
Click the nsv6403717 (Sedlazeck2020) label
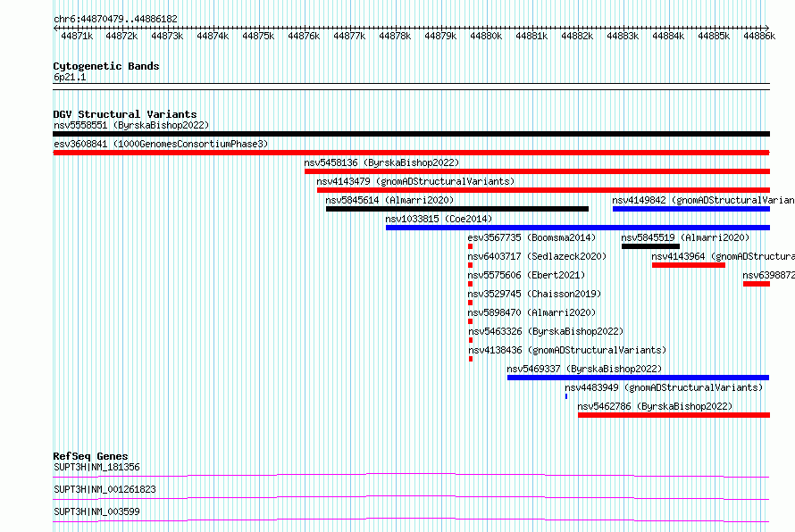537,256
